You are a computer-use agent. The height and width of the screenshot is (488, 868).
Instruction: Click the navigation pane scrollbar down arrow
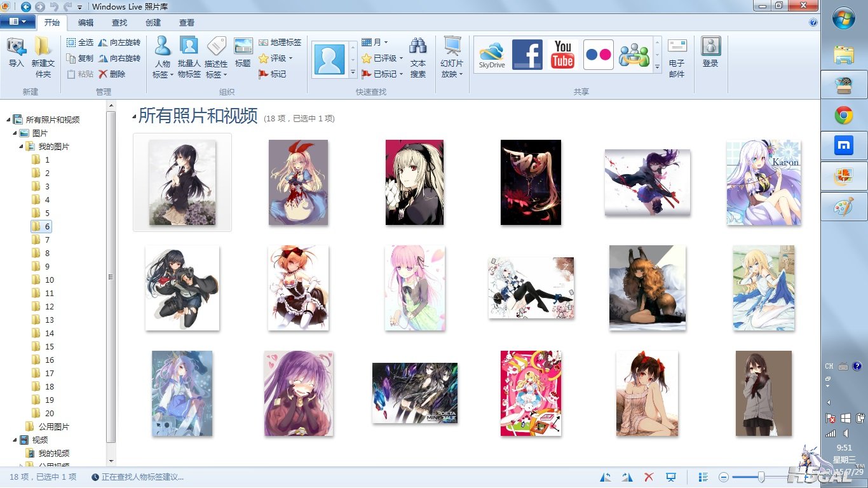(111, 461)
